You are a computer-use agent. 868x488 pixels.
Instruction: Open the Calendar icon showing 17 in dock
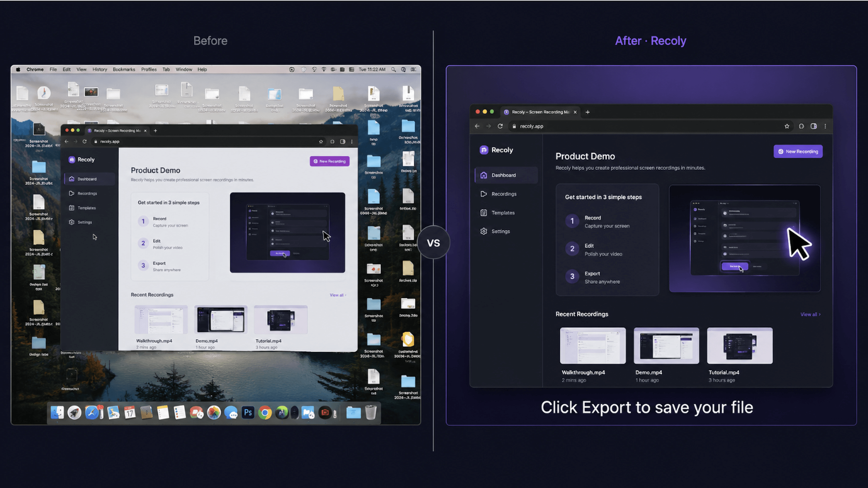click(130, 412)
